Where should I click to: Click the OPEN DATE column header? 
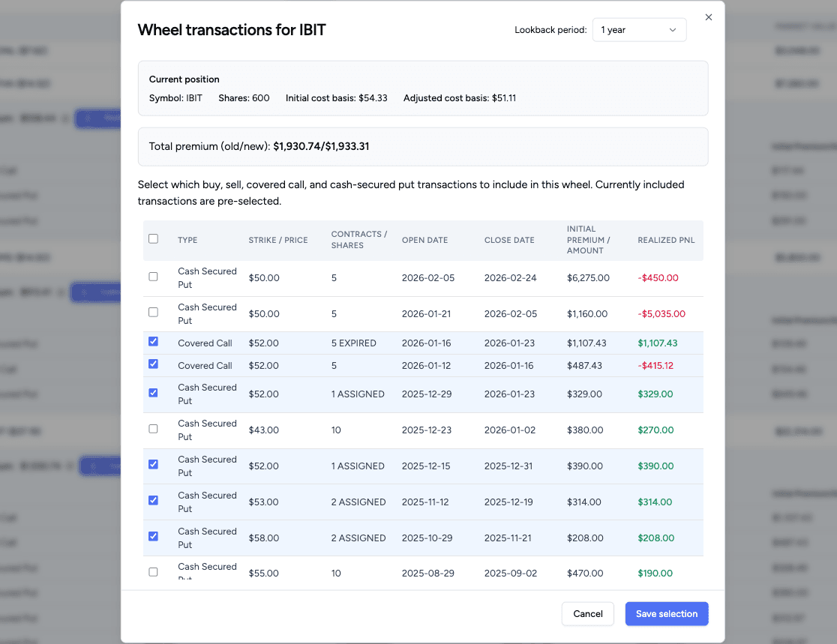(424, 240)
